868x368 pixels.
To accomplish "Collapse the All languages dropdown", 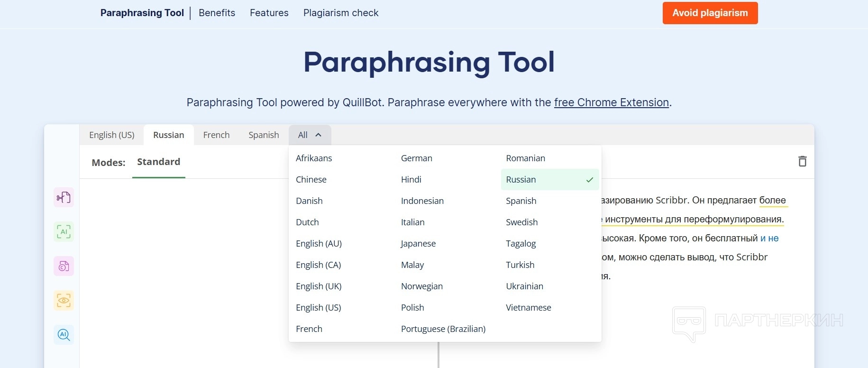I will click(310, 135).
